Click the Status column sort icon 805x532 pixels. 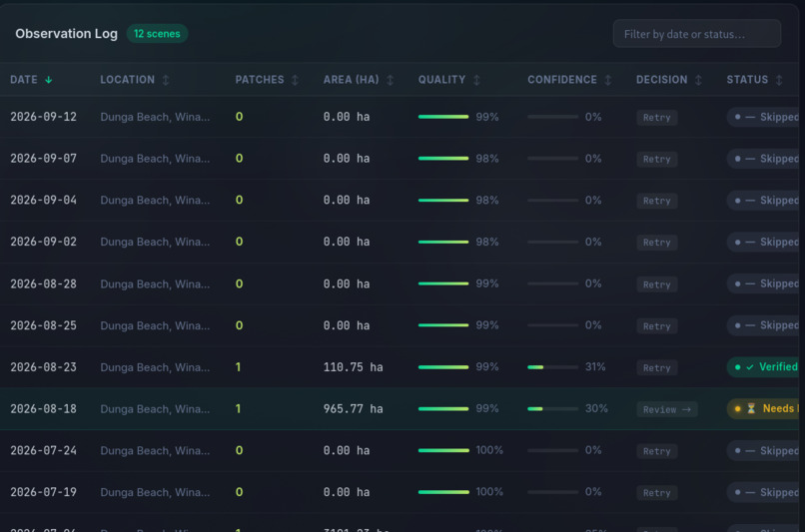pyautogui.click(x=779, y=80)
